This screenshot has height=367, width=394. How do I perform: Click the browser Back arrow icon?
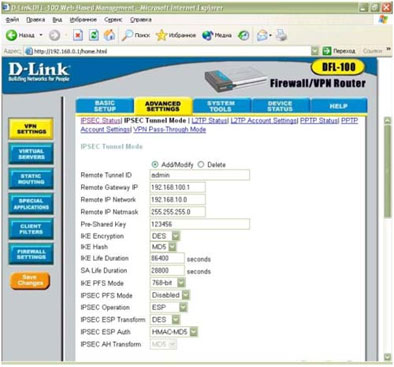tap(11, 35)
